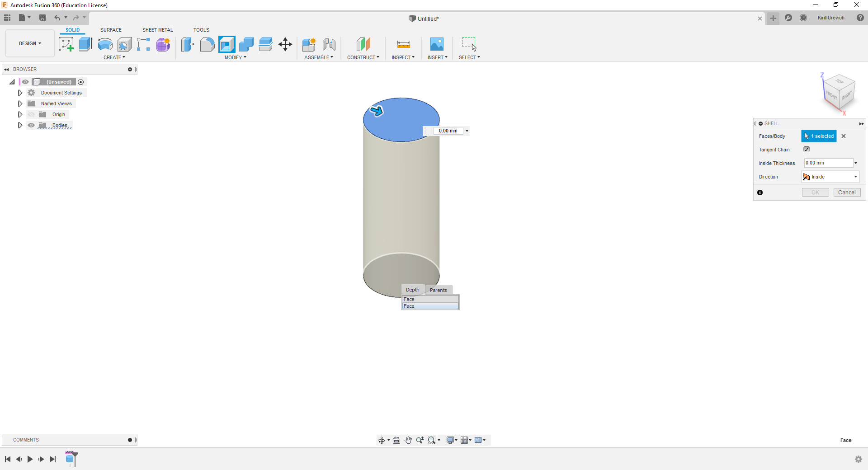This screenshot has height=470, width=868.
Task: Click Cancel in the Shell dialog
Action: pyautogui.click(x=847, y=193)
